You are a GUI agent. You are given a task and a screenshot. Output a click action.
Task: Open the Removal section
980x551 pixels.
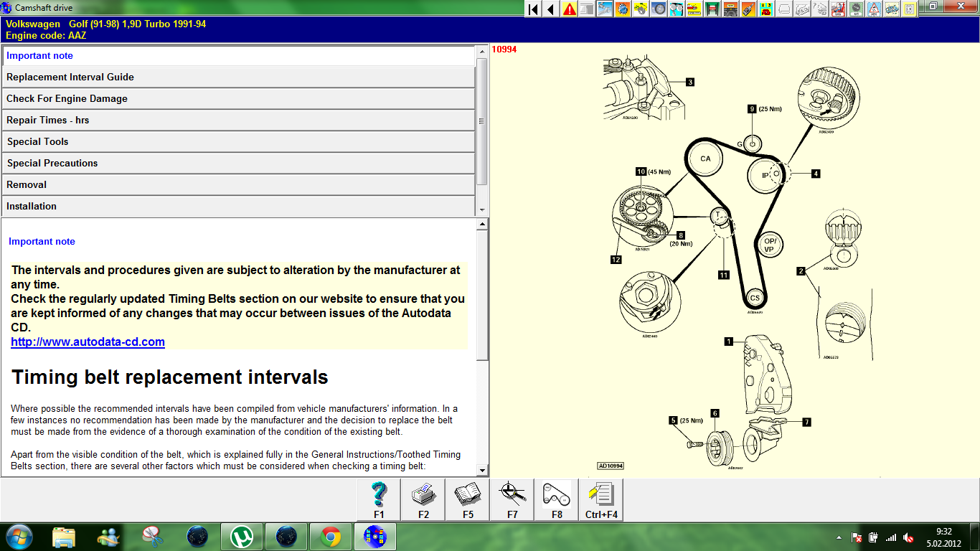(239, 185)
